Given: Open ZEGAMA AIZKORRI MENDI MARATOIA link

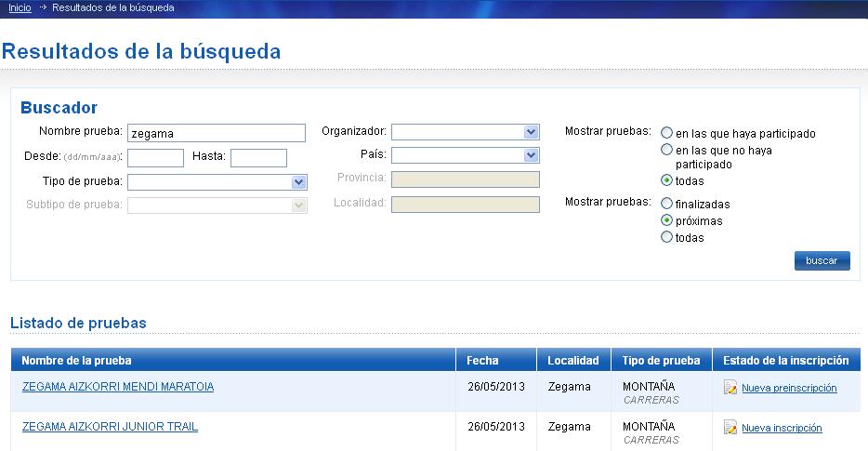Looking at the screenshot, I should [118, 387].
